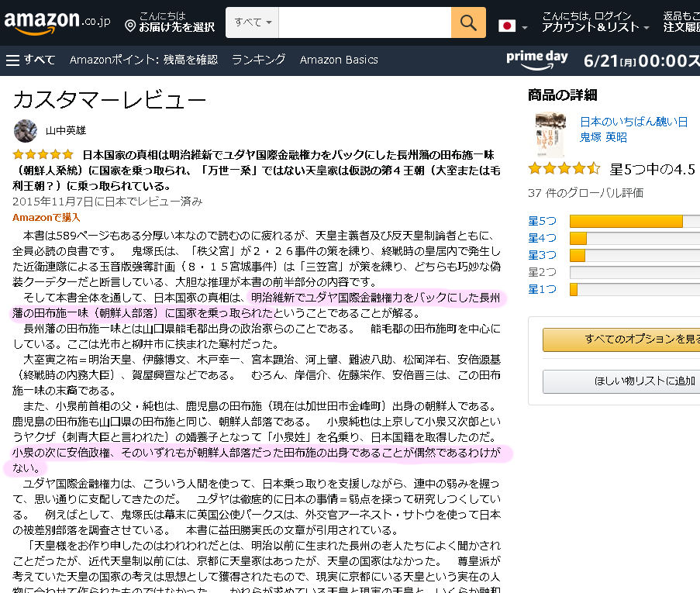Open the hamburger すべて menu
The image size is (700, 593).
pos(30,60)
